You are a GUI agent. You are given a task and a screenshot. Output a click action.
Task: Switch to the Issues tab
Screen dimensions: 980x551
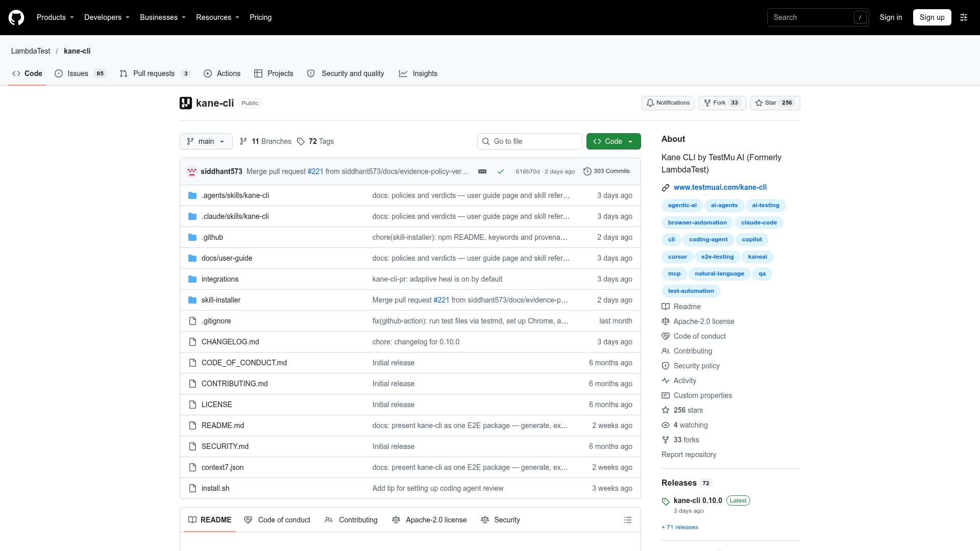pyautogui.click(x=81, y=73)
